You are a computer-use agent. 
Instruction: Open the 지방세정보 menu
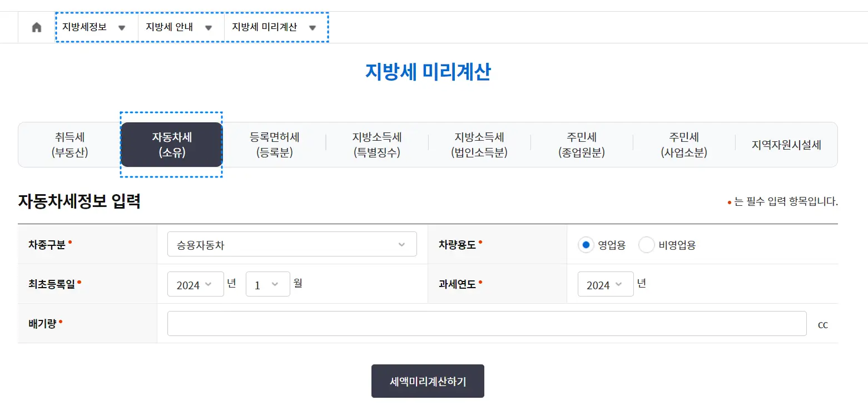(96, 27)
